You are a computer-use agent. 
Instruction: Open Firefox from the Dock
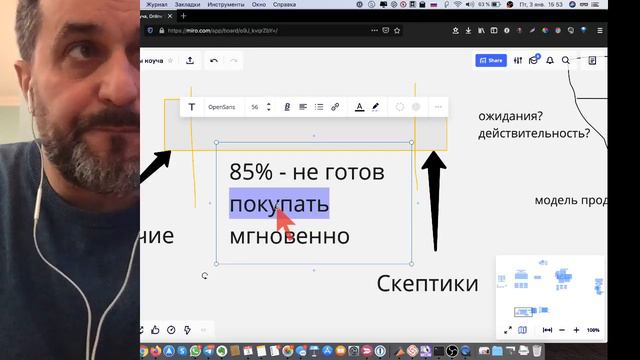(x=156, y=351)
